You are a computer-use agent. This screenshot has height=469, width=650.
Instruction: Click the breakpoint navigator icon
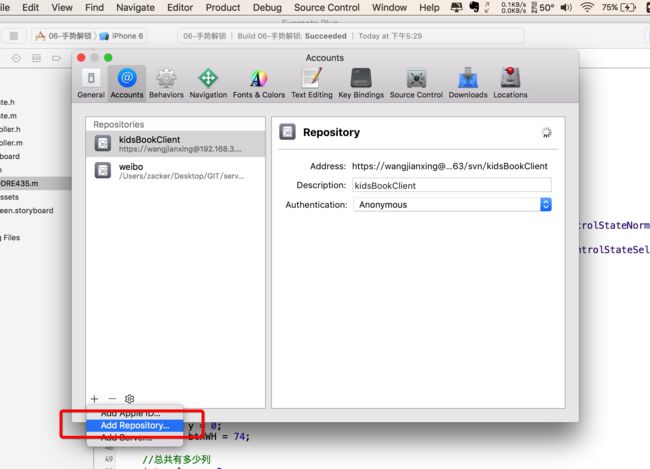pyautogui.click(x=56, y=58)
